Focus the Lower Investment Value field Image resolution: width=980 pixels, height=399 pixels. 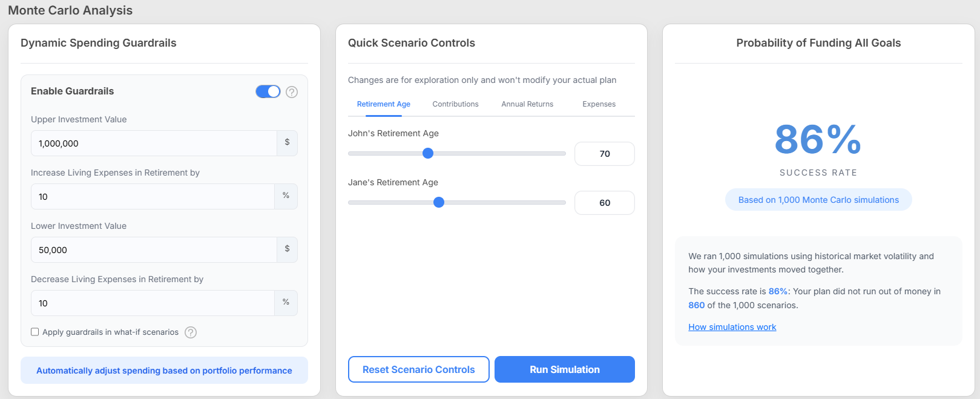pos(154,250)
